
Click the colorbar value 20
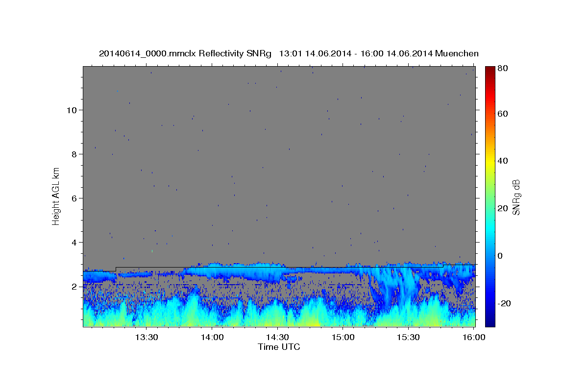tap(502, 208)
